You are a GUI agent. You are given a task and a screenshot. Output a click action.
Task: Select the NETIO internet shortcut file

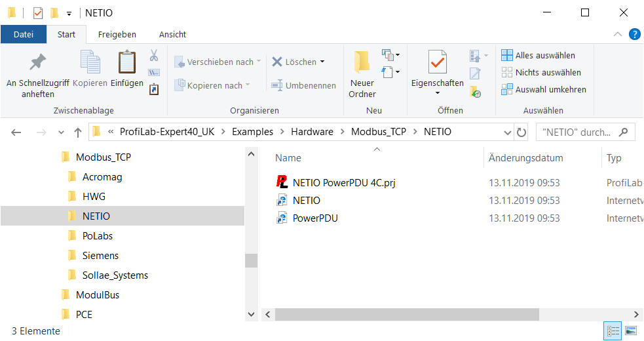click(x=306, y=200)
